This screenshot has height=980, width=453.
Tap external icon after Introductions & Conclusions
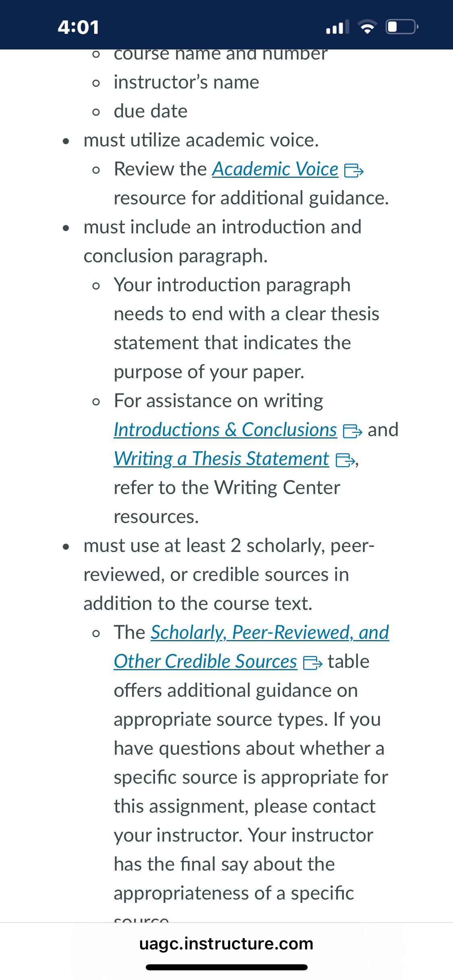[352, 431]
